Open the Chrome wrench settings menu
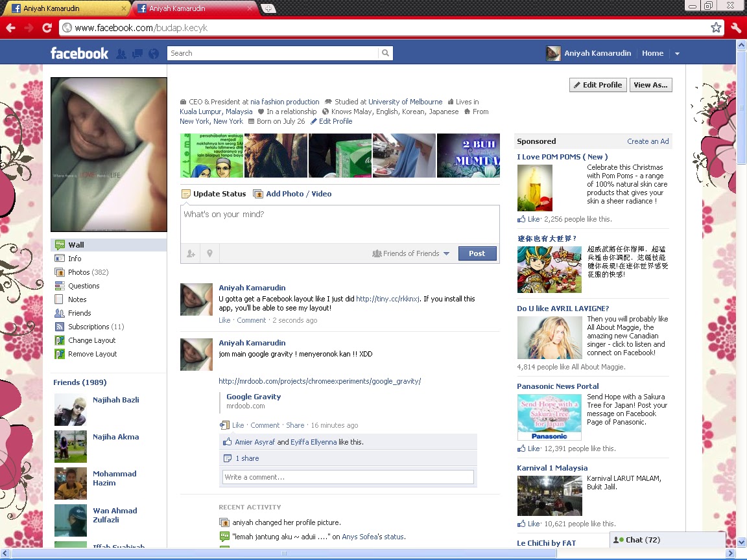Image resolution: width=747 pixels, height=560 pixels. (x=736, y=28)
